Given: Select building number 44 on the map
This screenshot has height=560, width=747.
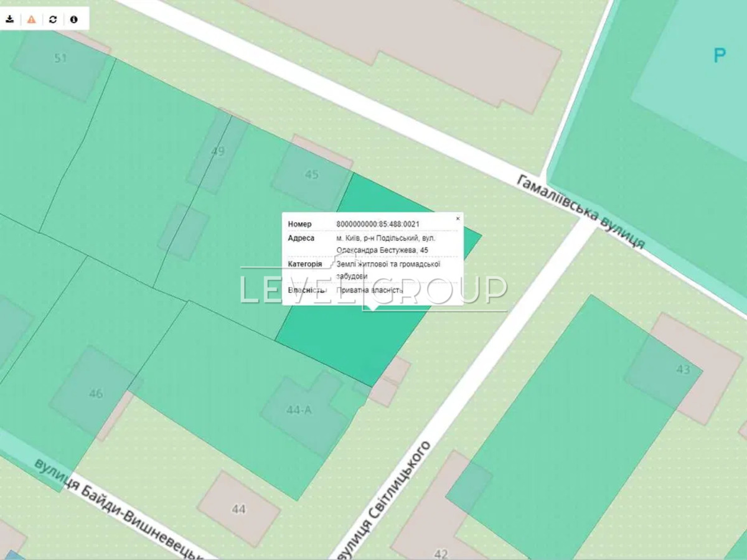Looking at the screenshot, I should pos(239,509).
